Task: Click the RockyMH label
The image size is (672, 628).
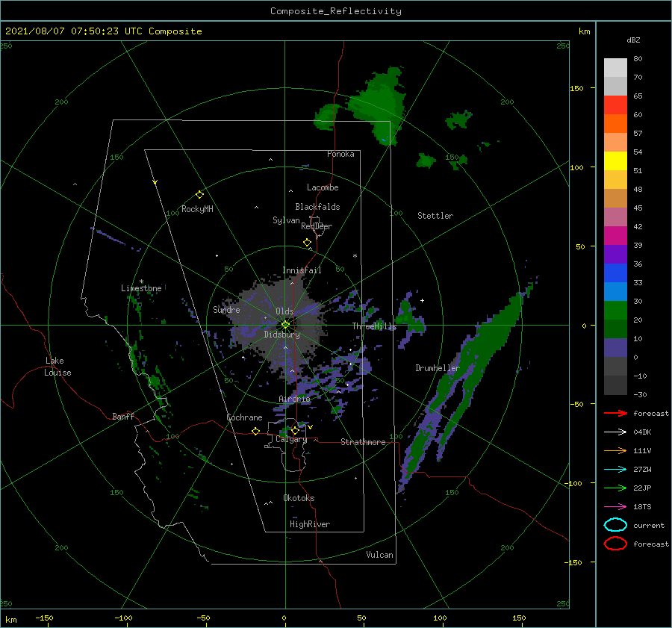Action: click(x=197, y=209)
